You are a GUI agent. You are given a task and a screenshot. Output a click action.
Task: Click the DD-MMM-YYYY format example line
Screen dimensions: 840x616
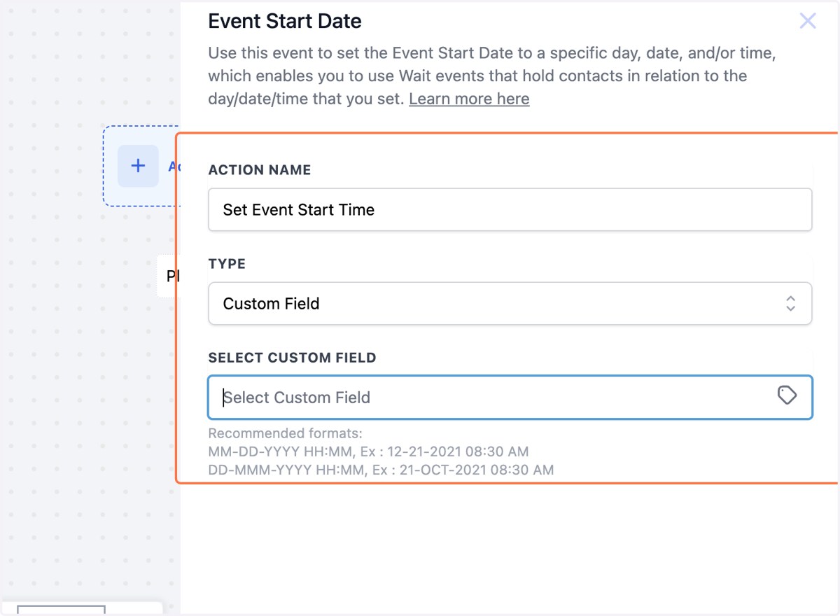click(x=381, y=470)
